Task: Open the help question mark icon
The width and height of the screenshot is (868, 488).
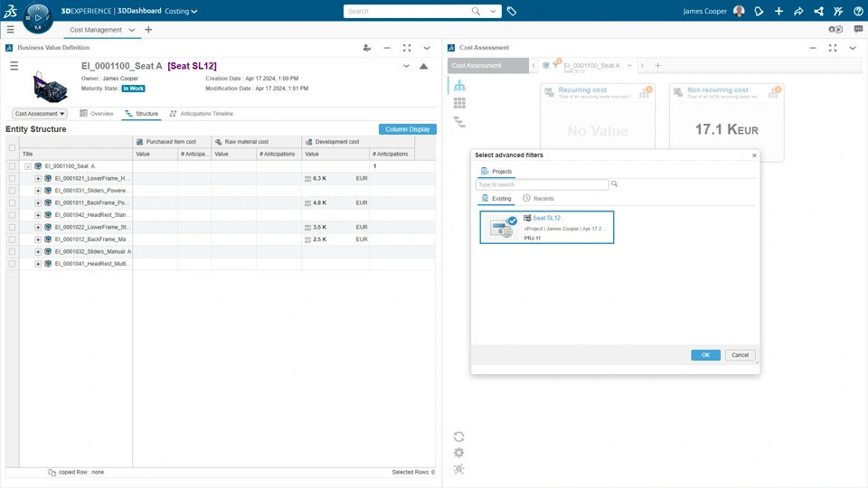Action: 858,11
